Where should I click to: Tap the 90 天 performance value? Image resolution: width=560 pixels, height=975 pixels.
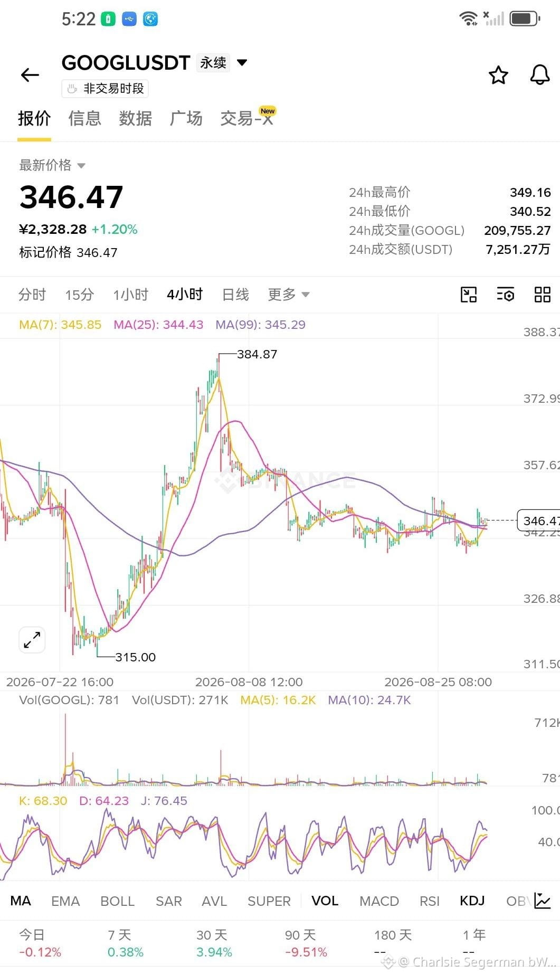point(306,952)
